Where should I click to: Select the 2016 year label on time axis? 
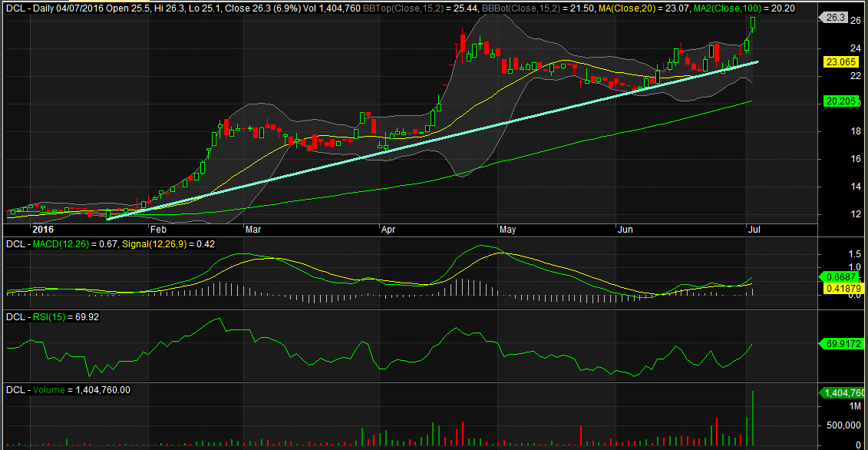tap(42, 229)
